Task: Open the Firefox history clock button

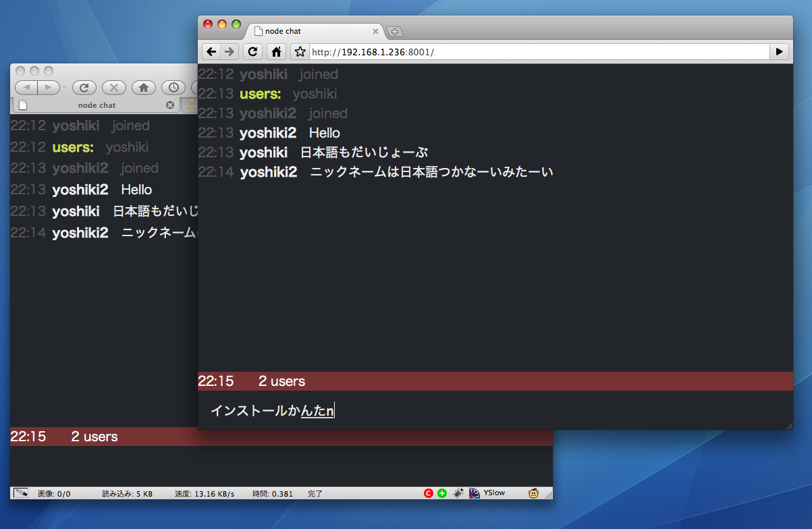Action: [173, 88]
